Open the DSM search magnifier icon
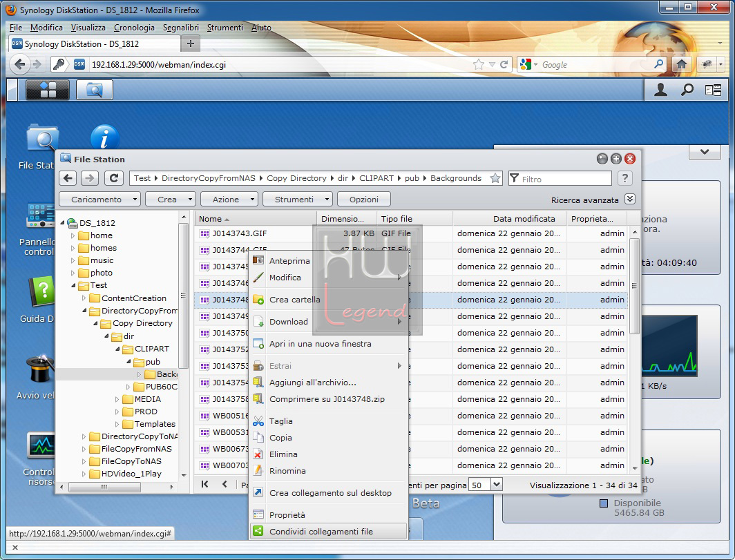 (x=687, y=90)
